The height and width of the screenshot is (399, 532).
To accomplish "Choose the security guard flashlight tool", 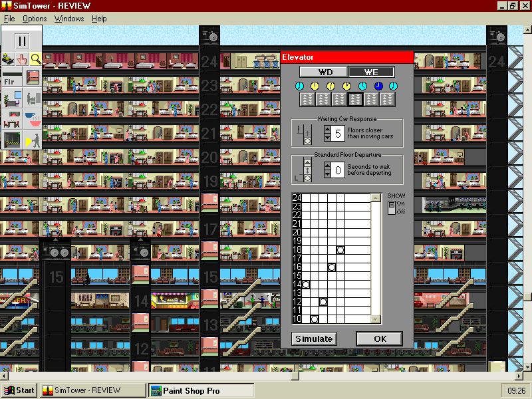I will click(x=33, y=140).
